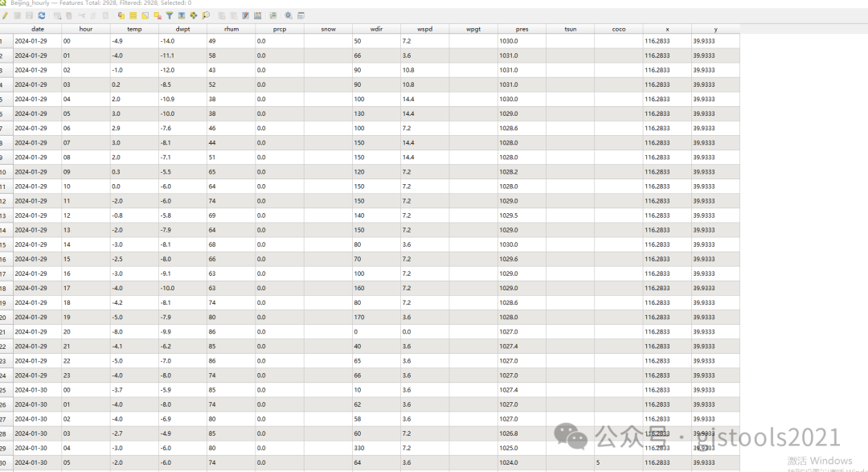This screenshot has width=868, height=472.
Task: Sort by the dwpt column header
Action: pyautogui.click(x=182, y=29)
